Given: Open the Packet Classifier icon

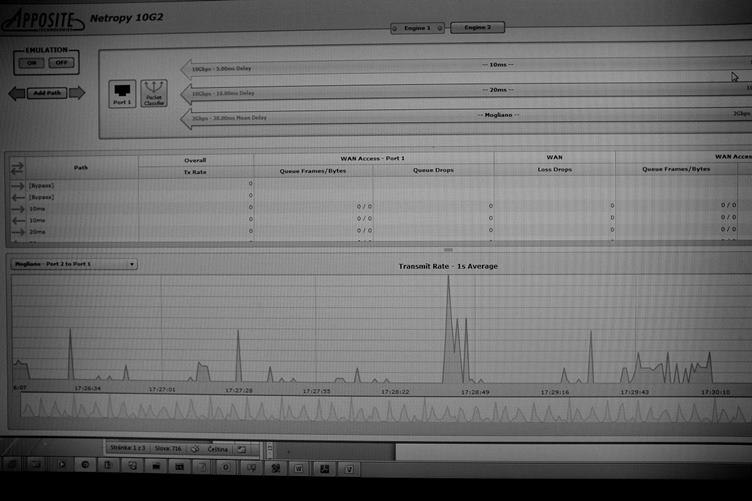Looking at the screenshot, I should coord(154,93).
